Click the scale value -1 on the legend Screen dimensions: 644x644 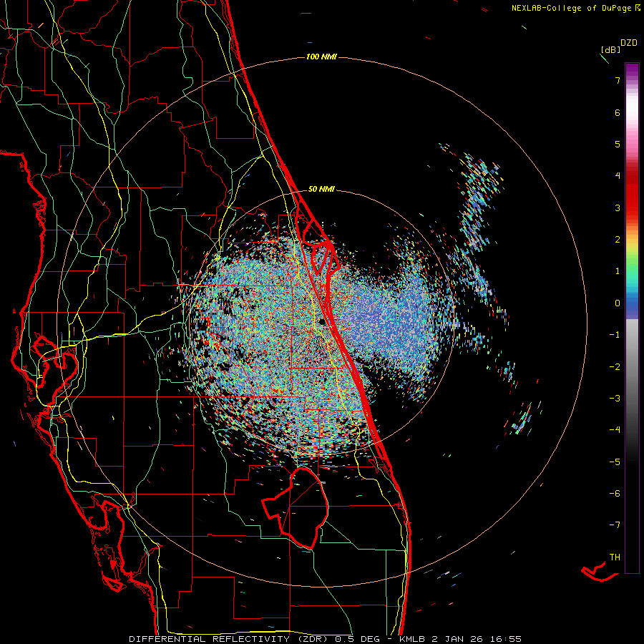(x=615, y=335)
